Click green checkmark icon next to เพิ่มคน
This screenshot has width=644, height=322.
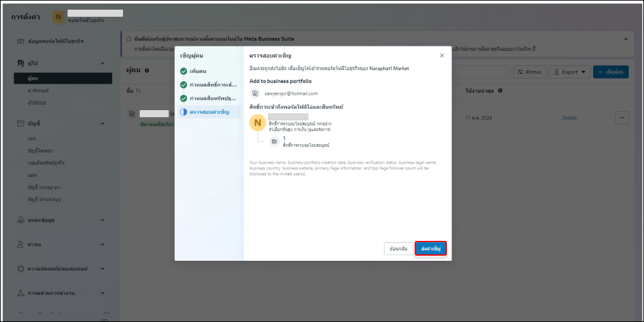coord(184,71)
